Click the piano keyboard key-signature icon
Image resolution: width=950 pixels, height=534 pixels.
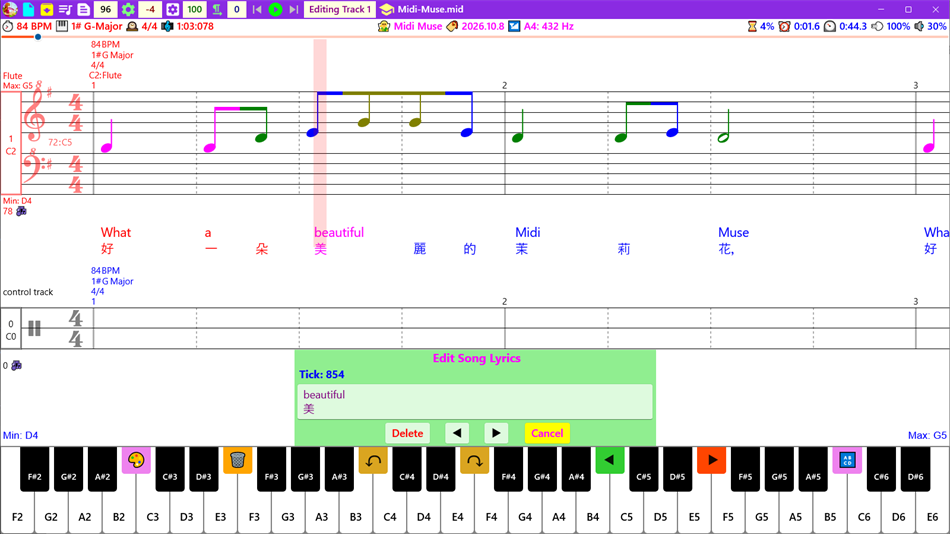(62, 26)
